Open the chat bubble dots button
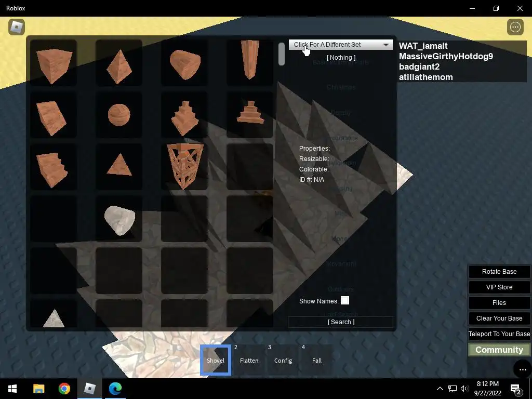This screenshot has height=399, width=532. (523, 369)
